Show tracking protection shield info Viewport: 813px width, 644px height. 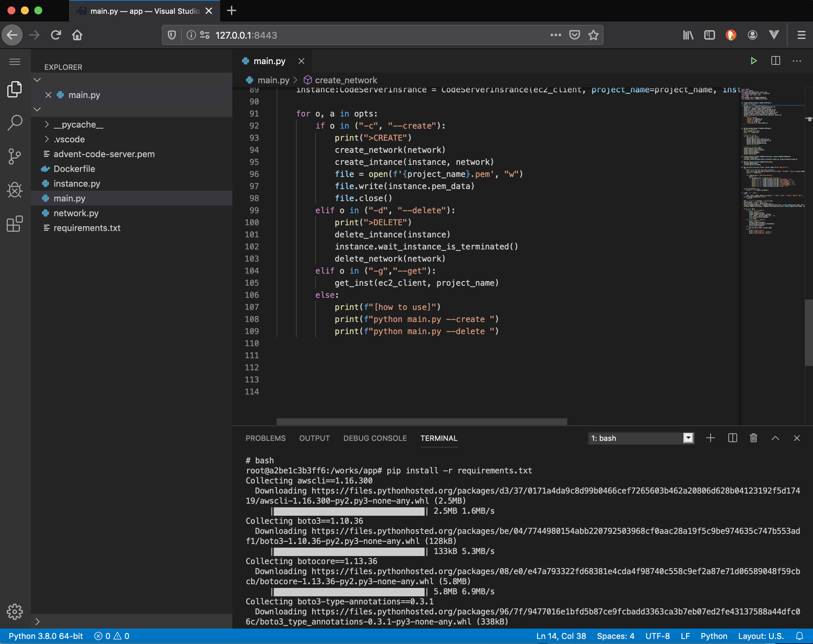(x=172, y=35)
